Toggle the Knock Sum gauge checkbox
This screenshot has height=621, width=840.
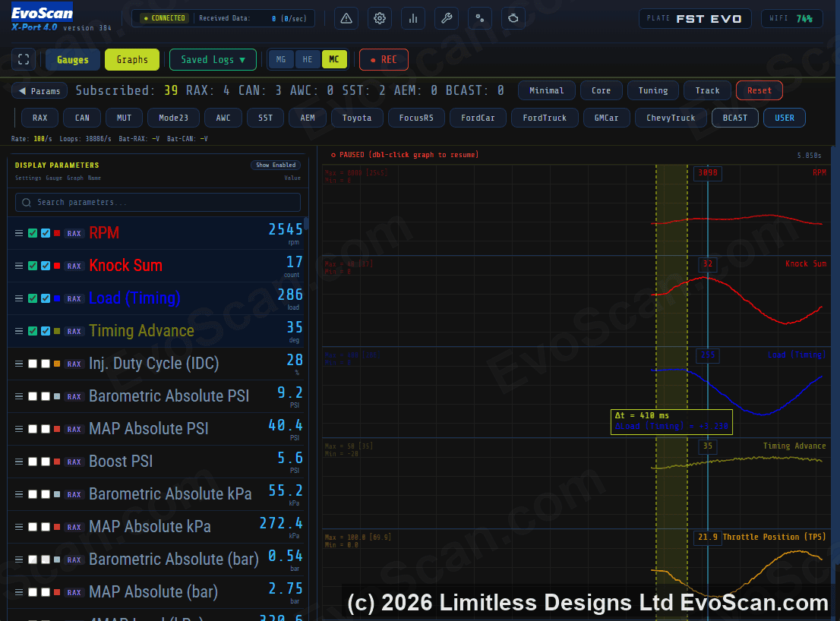click(x=33, y=266)
